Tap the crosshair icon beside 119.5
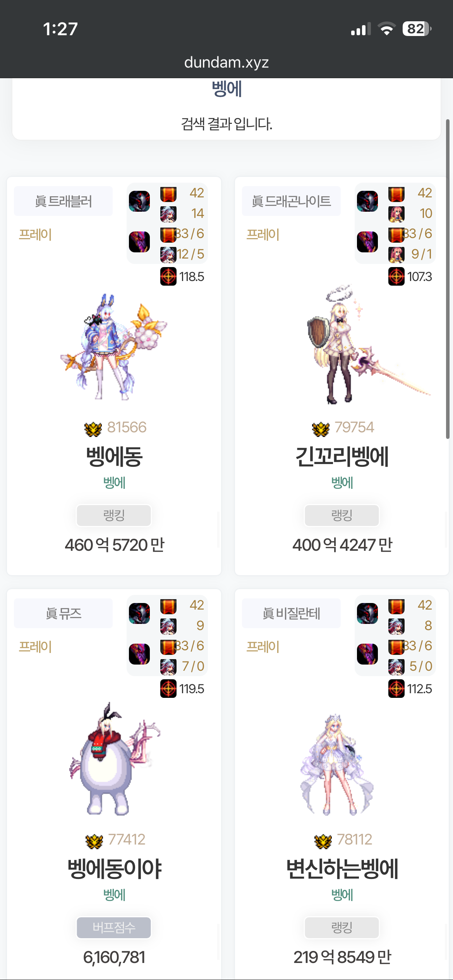 point(168,689)
